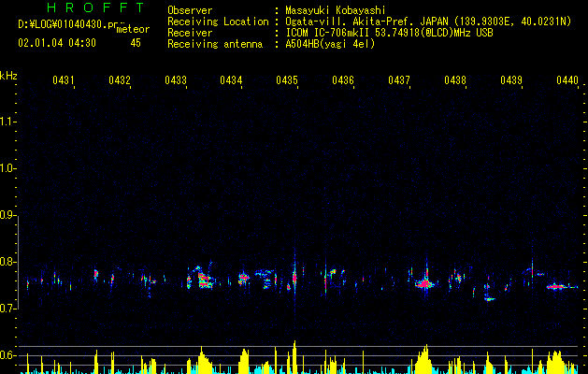Click the strong meteor echo after 0437
This screenshot has height=374, width=588.
tap(425, 283)
